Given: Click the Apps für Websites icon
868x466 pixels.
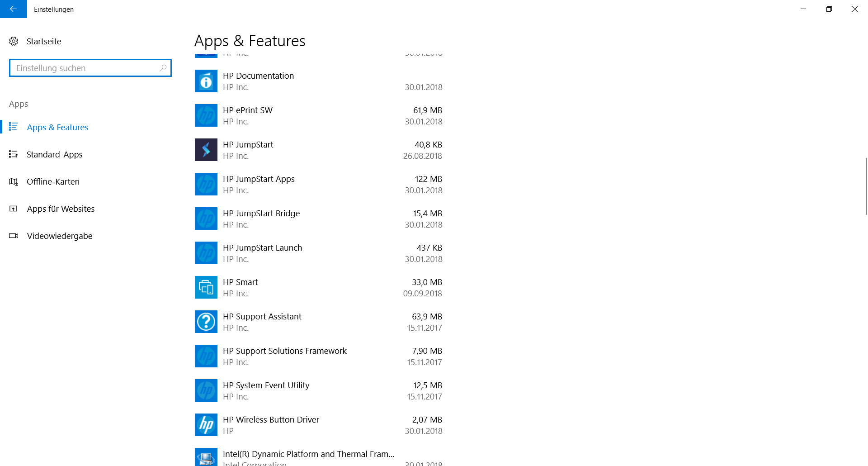Looking at the screenshot, I should [x=14, y=209].
